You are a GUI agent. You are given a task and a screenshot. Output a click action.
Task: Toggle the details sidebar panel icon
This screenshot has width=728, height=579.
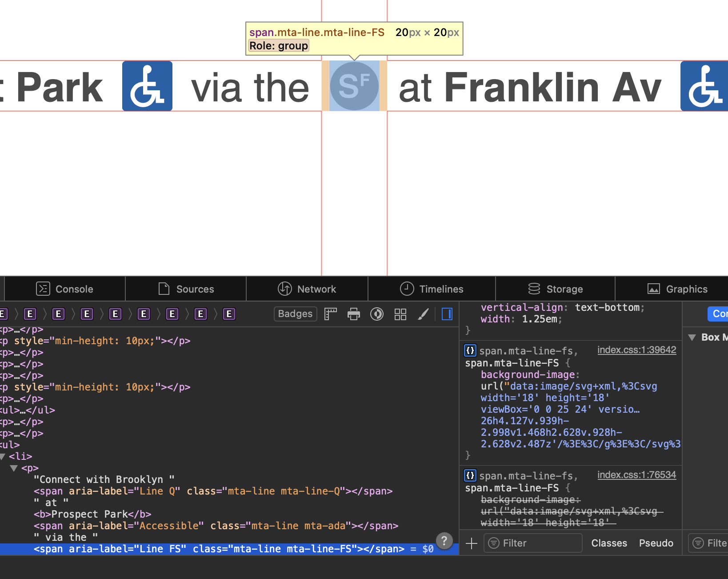pyautogui.click(x=447, y=314)
